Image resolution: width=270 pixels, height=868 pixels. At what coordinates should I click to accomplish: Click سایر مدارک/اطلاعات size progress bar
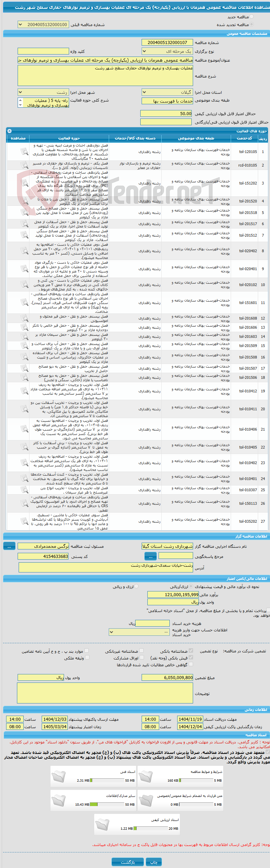(107, 804)
